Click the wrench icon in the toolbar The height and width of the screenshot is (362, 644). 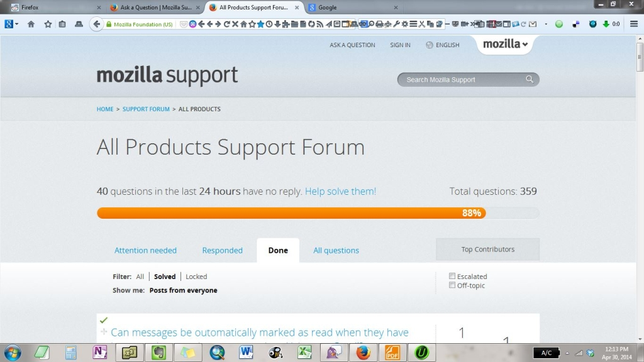coord(396,25)
